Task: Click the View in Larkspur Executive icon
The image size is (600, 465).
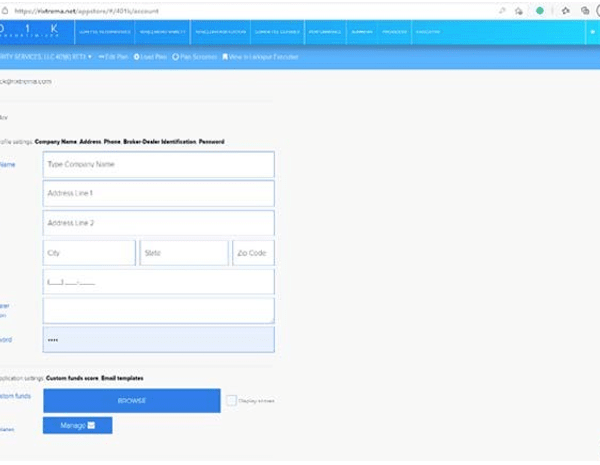Action: click(226, 57)
